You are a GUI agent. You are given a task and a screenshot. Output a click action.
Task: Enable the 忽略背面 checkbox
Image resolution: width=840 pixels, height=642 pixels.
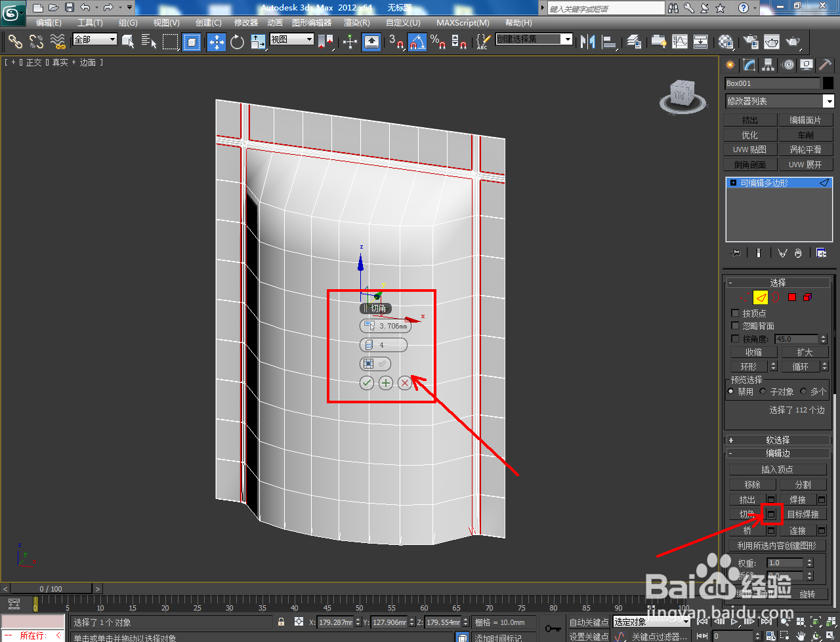[736, 326]
